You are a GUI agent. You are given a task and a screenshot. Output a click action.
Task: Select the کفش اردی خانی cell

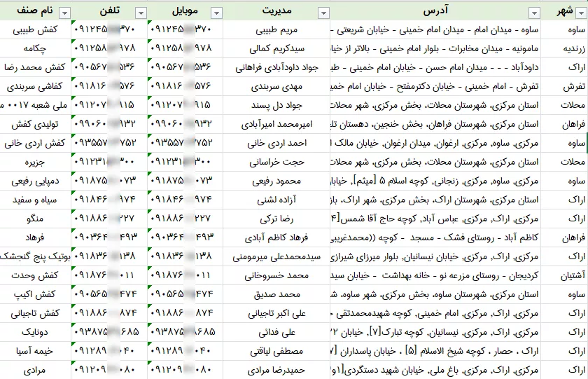pyautogui.click(x=35, y=143)
